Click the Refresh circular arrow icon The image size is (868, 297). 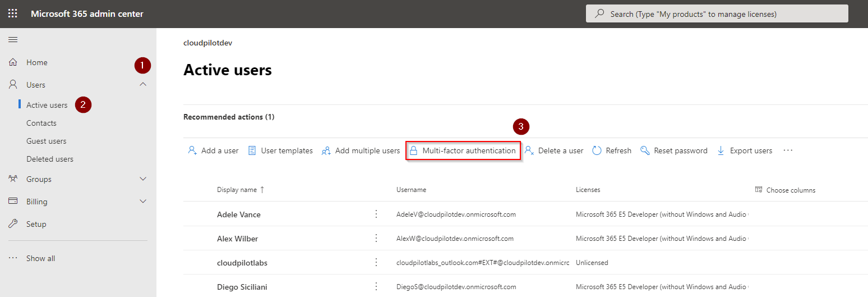pyautogui.click(x=597, y=150)
